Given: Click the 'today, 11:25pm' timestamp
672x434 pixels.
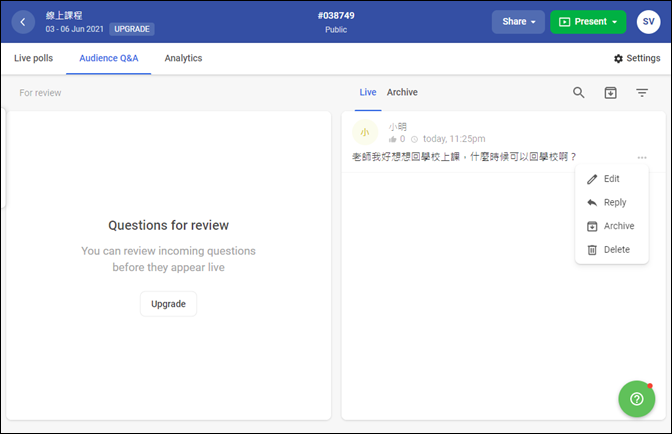Looking at the screenshot, I should coord(454,139).
